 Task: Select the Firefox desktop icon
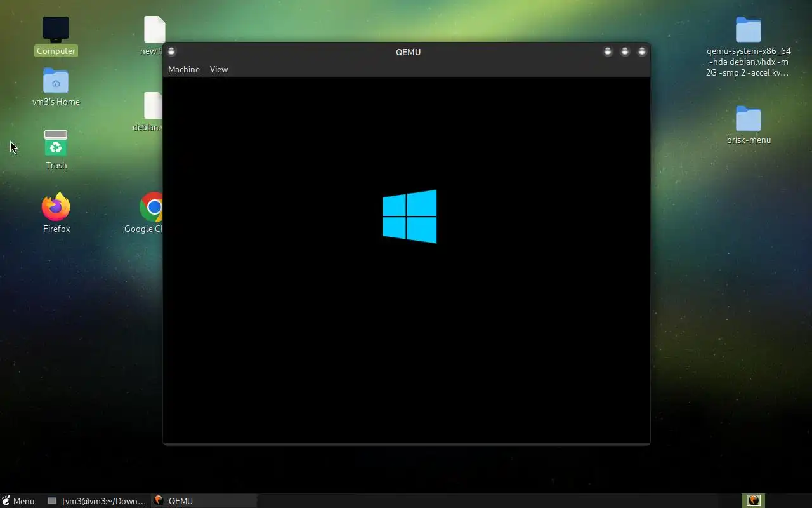(56, 213)
